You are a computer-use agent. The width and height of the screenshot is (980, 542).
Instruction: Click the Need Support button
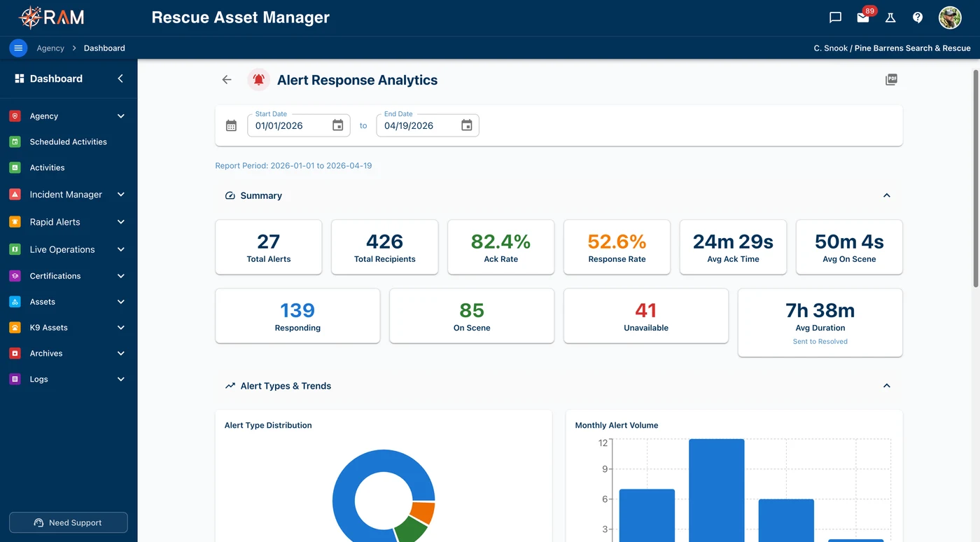click(x=68, y=522)
